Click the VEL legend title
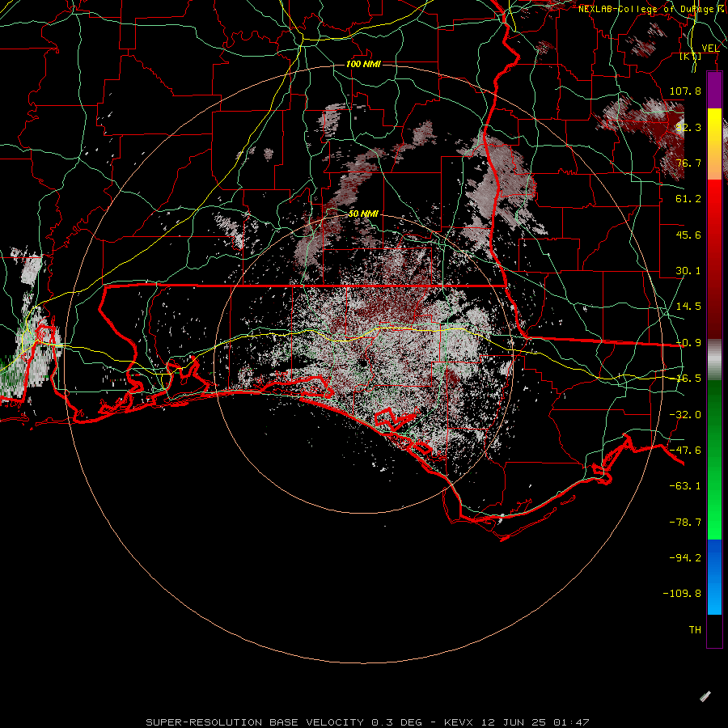 click(x=710, y=48)
